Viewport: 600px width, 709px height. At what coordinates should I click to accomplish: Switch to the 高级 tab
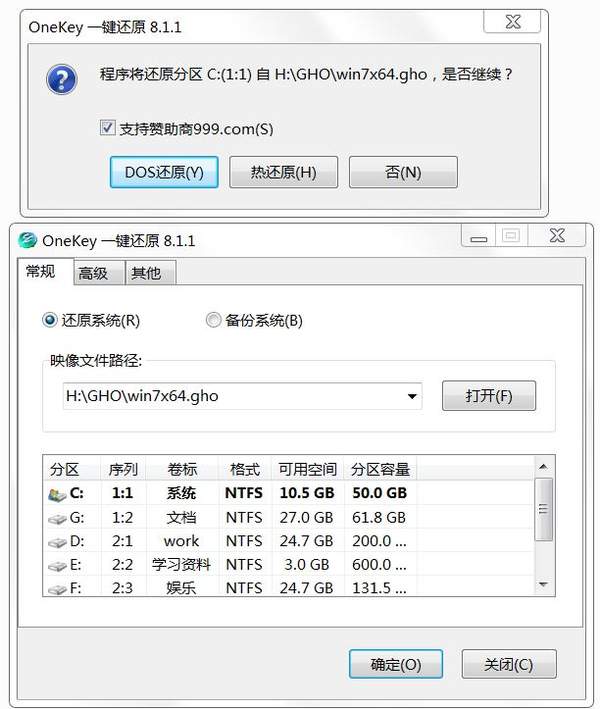point(93,273)
